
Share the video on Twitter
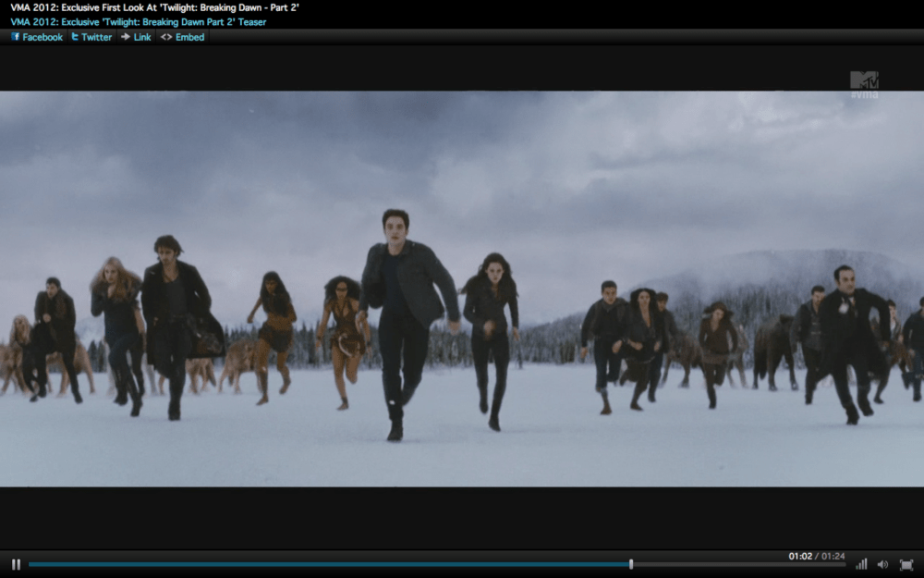(91, 37)
